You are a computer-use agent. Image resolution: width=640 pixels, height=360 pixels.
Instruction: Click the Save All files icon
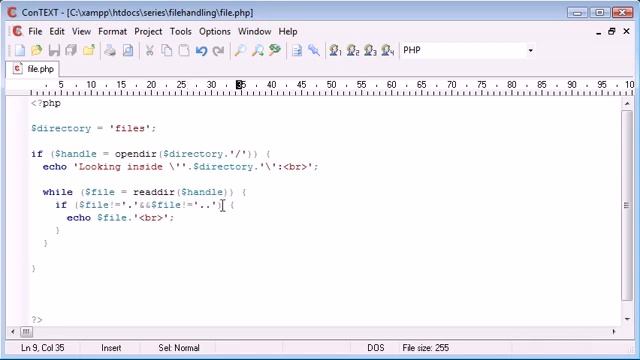71,51
